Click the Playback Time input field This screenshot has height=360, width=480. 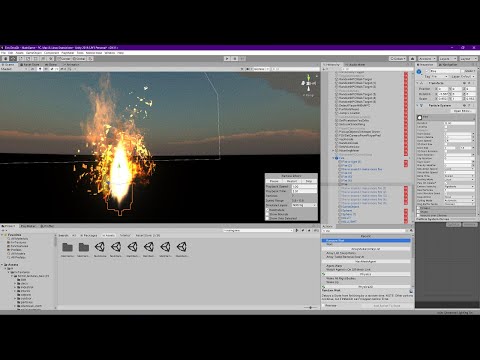coord(304,191)
